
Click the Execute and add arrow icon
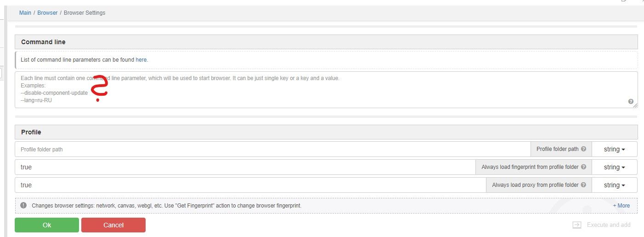click(577, 225)
